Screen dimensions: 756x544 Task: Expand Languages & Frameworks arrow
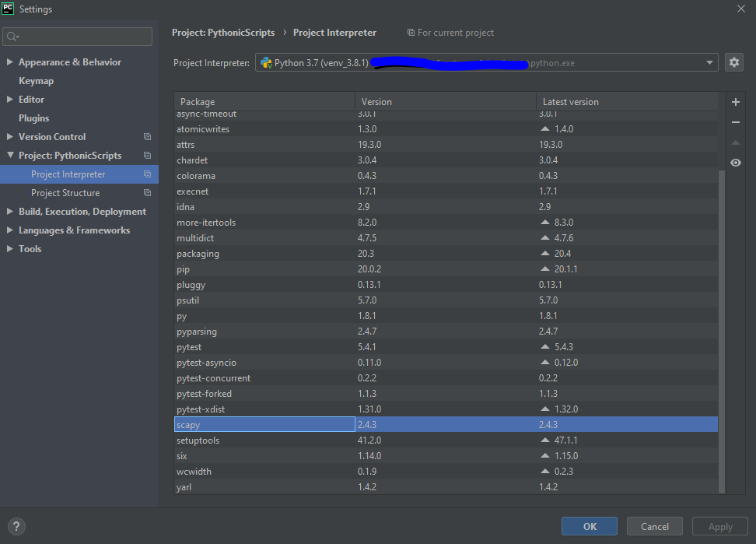click(9, 230)
